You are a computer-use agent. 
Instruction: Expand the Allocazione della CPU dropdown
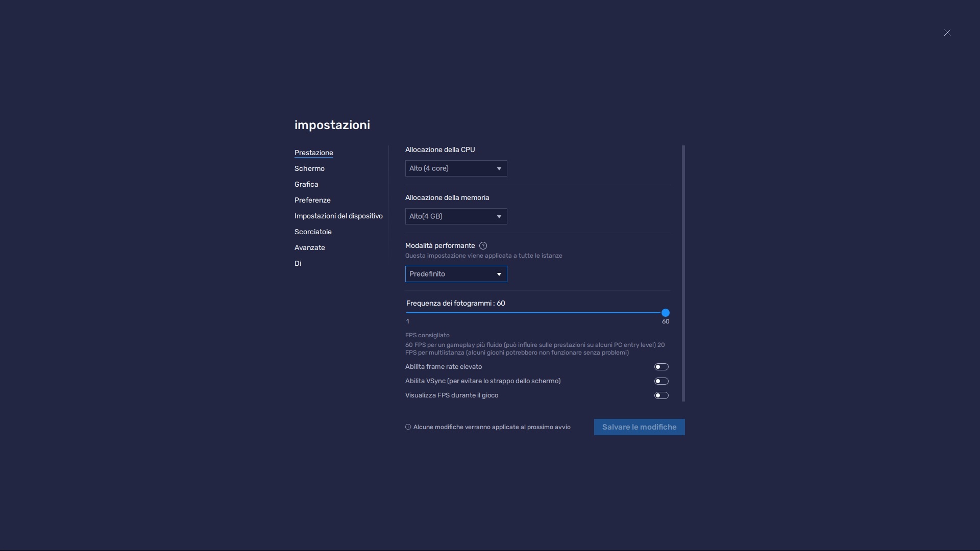tap(456, 168)
